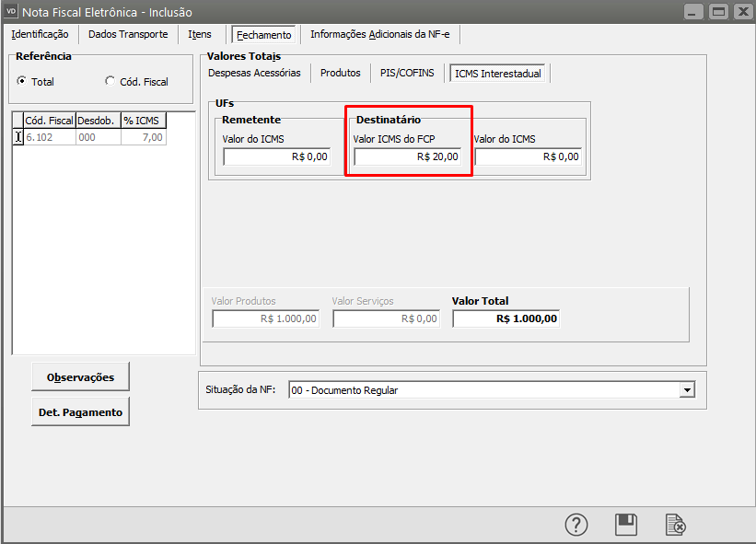This screenshot has width=756, height=544.
Task: Select the Total radio button
Action: [22, 81]
